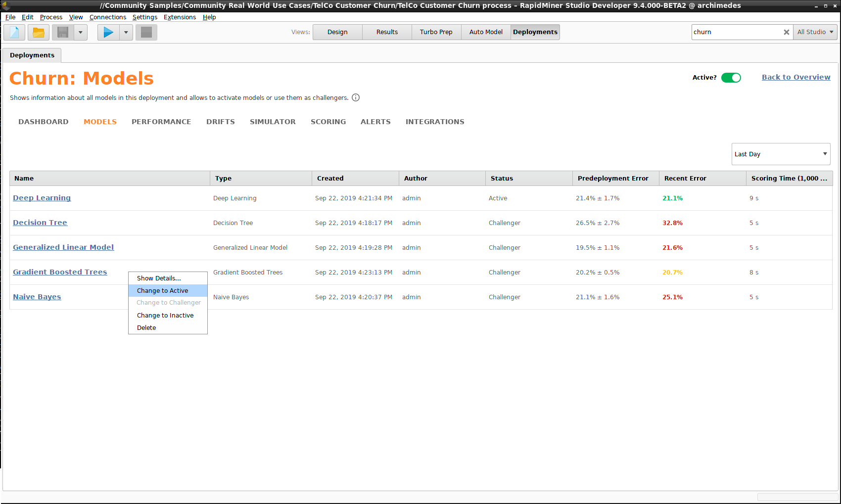Click in the churn search field
Screen dimensions: 841x504
coord(736,32)
